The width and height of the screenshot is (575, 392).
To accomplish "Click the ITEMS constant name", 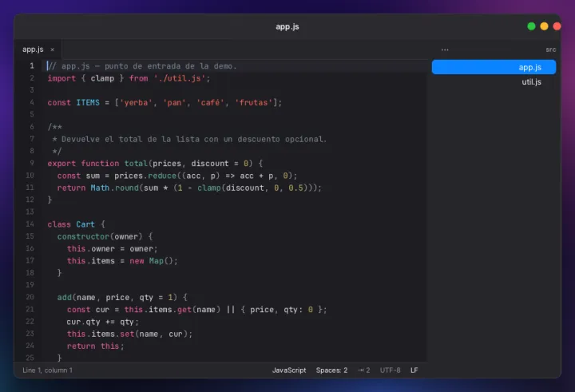I will [88, 103].
